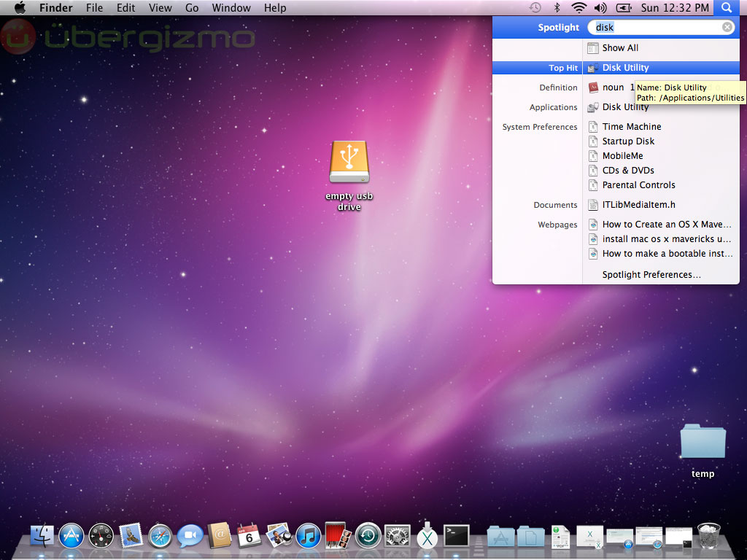The width and height of the screenshot is (747, 560).
Task: Open Terminal from the Dock
Action: point(457,537)
